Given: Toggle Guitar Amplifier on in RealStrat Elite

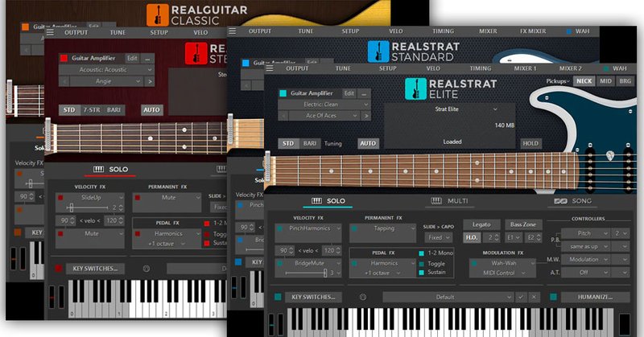Looking at the screenshot, I should point(283,93).
